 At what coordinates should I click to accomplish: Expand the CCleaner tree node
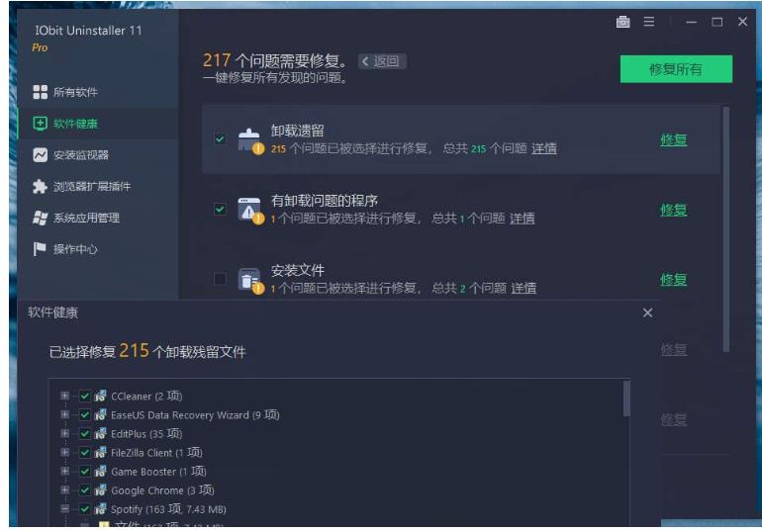click(65, 396)
